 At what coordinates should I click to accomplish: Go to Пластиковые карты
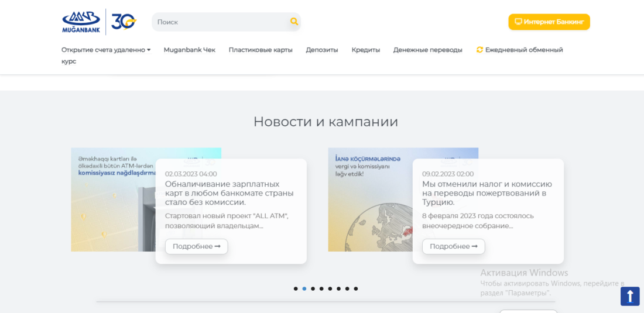261,50
